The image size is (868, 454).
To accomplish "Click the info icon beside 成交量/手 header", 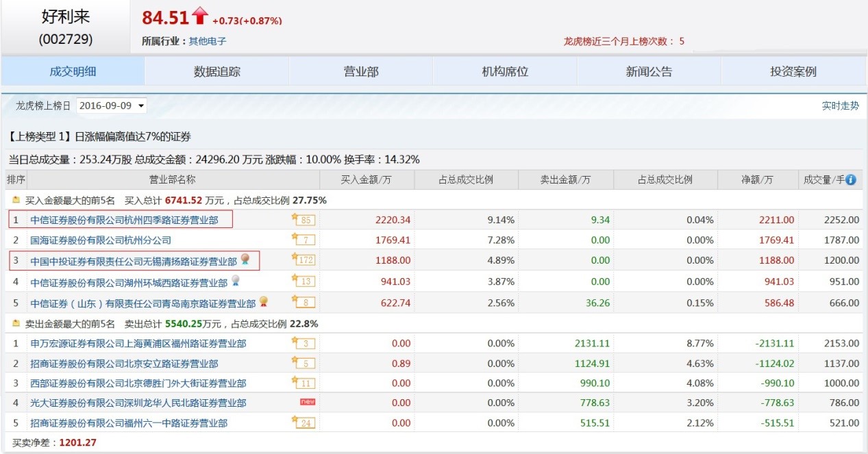I will (850, 180).
